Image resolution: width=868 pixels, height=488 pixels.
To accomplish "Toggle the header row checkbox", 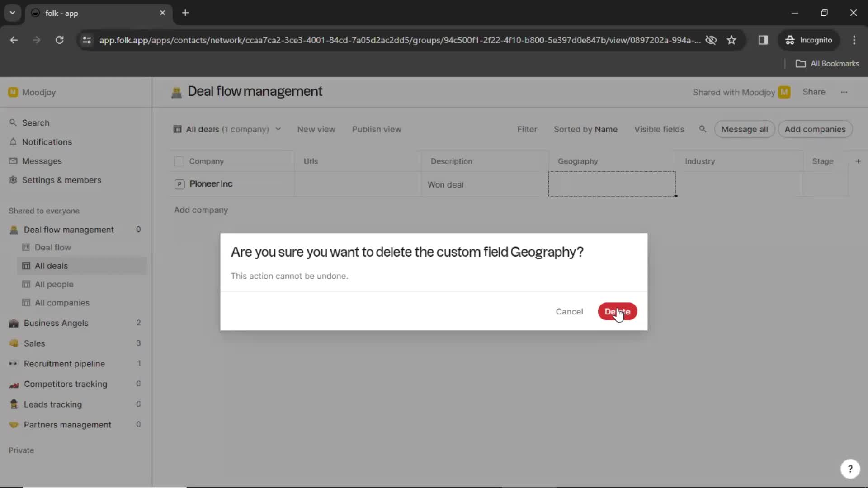I will tap(179, 161).
